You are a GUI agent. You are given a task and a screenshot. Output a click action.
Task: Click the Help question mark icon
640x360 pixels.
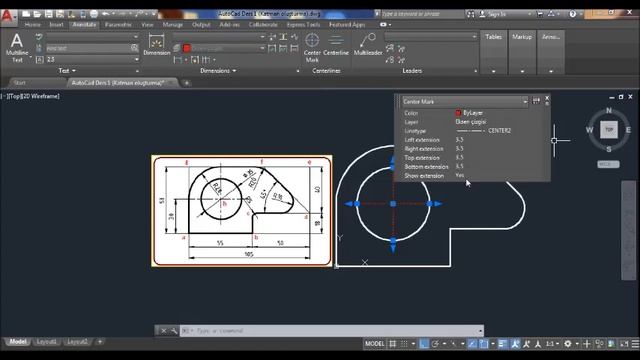572,14
